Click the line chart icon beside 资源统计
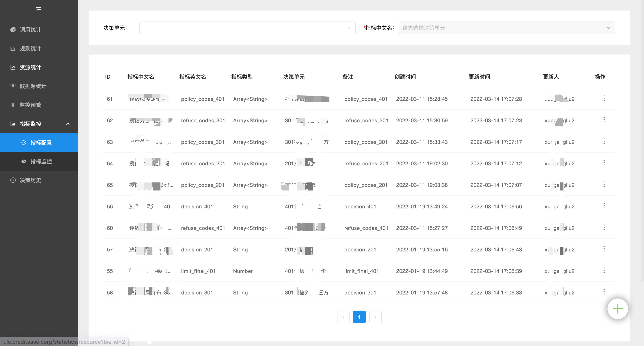 pyautogui.click(x=13, y=67)
